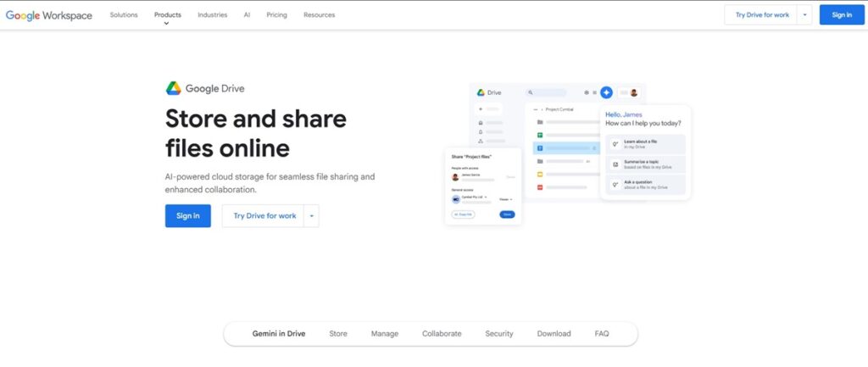The height and width of the screenshot is (367, 868).
Task: Click the first gray folder icon under Project Cymbal
Action: (540, 122)
